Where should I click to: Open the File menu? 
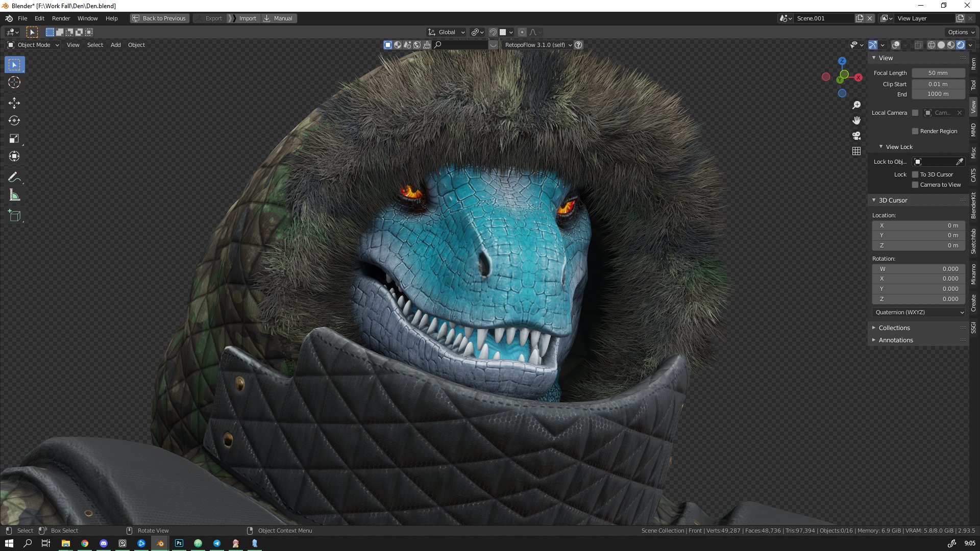(x=22, y=18)
